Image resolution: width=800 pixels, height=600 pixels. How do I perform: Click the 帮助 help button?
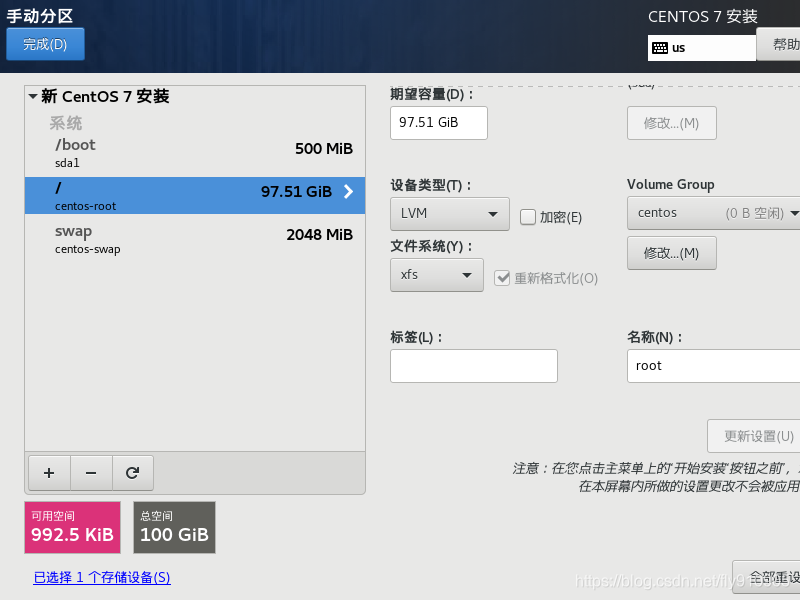[778, 44]
